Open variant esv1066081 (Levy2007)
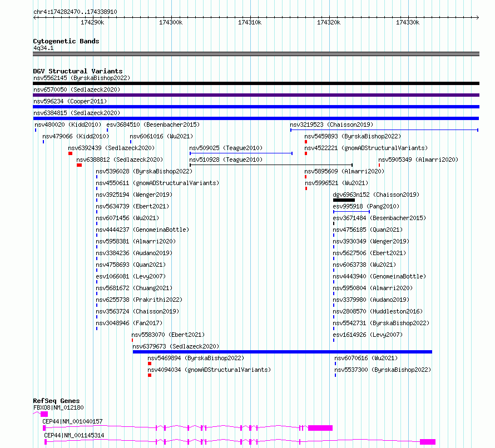 pyautogui.click(x=131, y=276)
